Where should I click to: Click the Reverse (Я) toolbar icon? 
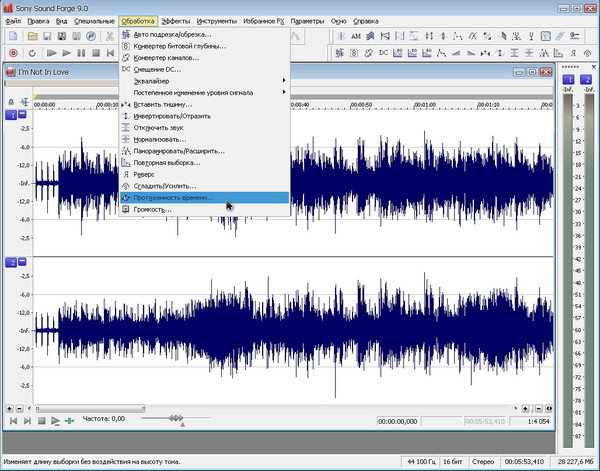coord(573,53)
